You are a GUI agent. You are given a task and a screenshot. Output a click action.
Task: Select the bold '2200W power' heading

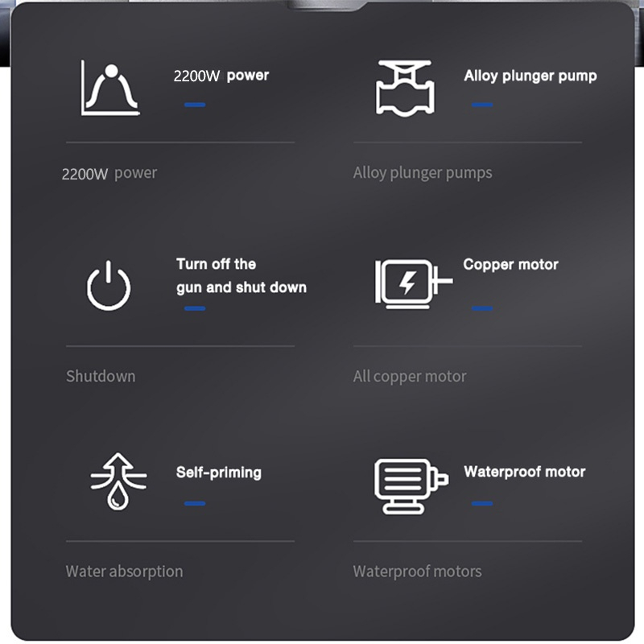[221, 76]
